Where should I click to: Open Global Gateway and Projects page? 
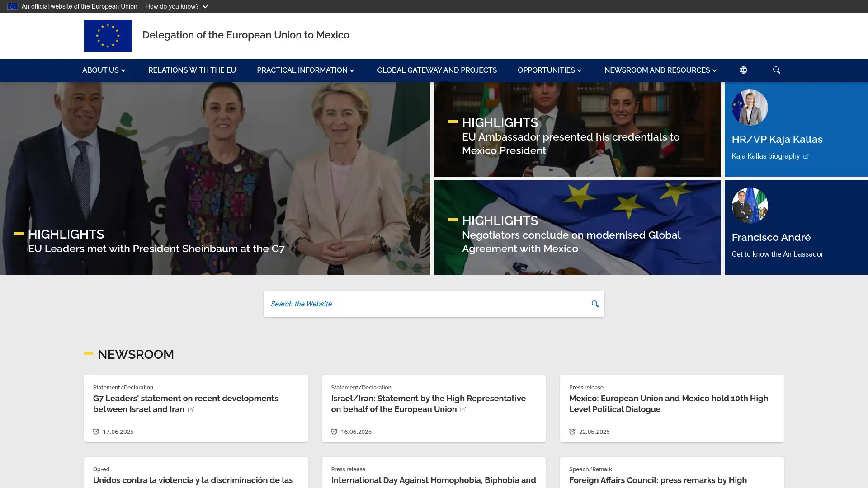(x=437, y=70)
